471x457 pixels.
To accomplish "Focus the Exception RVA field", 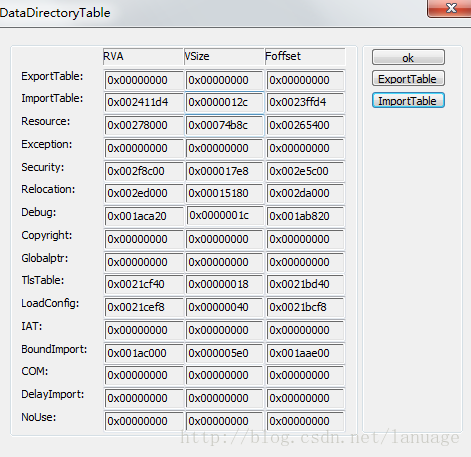I will click(144, 148).
